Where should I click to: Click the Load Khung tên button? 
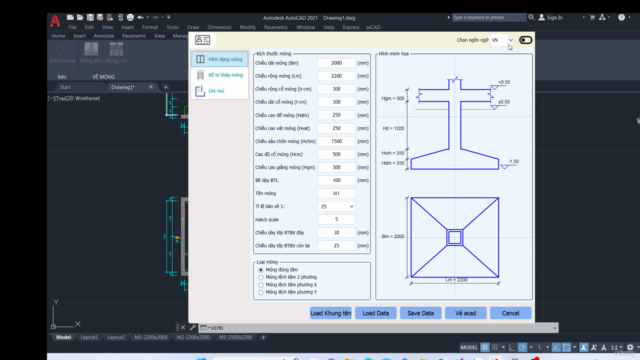(331, 313)
